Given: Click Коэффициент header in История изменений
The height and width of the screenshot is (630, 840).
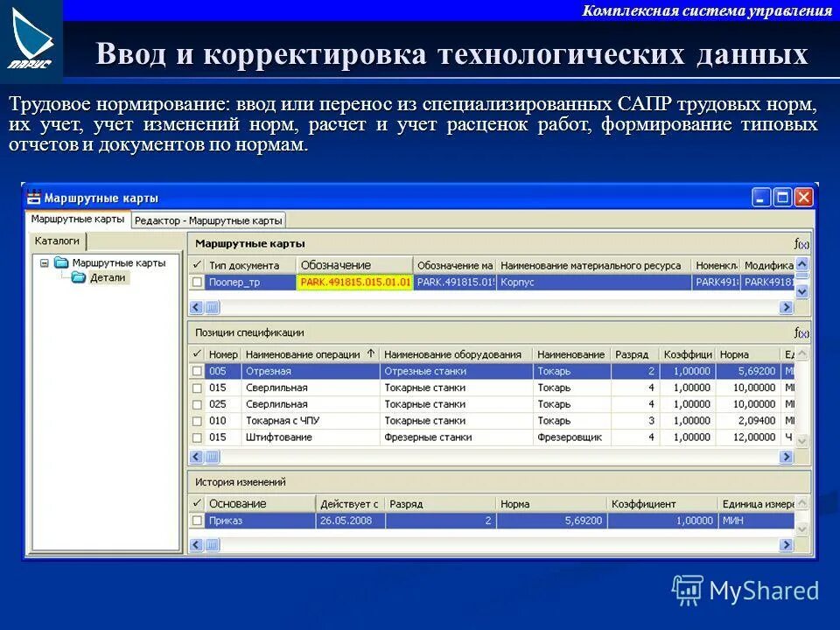Looking at the screenshot, I should (x=661, y=504).
